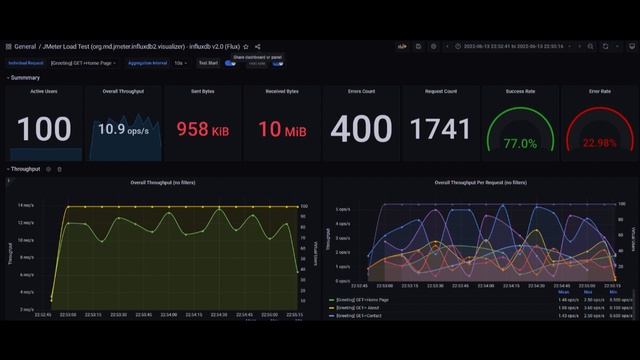Sort legend by Min column
The height and width of the screenshot is (360, 640).
click(x=613, y=292)
